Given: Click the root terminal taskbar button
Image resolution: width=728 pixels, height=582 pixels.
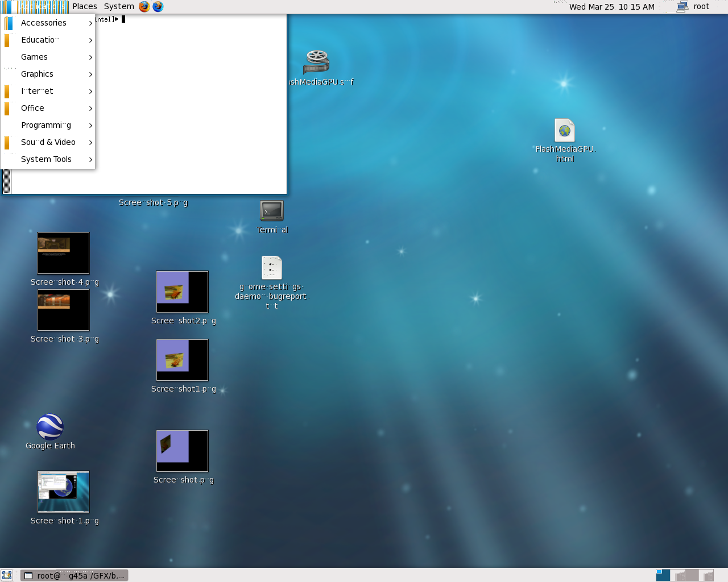Looking at the screenshot, I should tap(75, 576).
